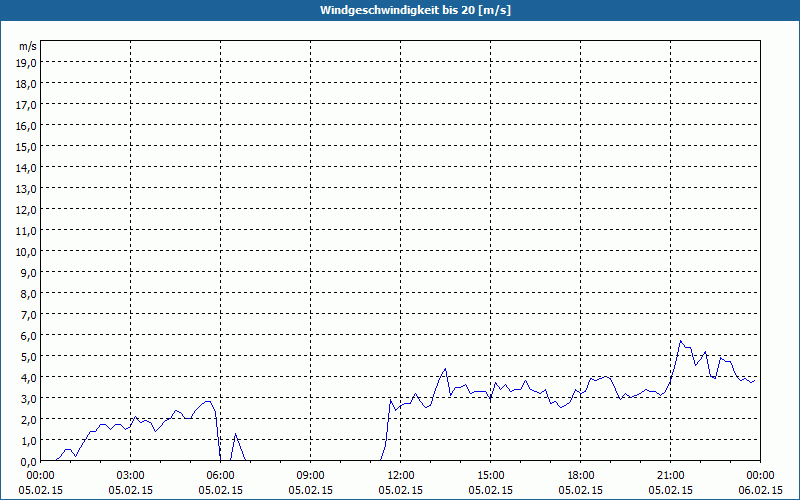
Task: Click the 6,0 y-axis label
Action: [30, 336]
